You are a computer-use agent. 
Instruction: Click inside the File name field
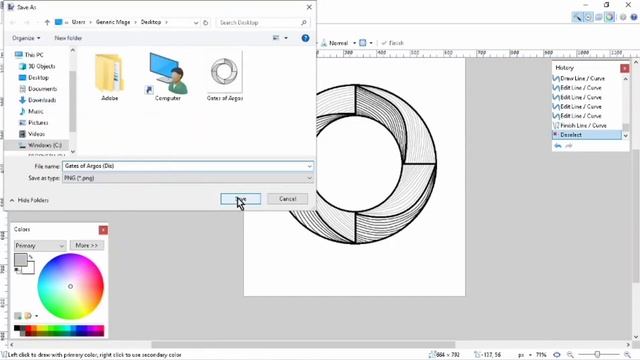pos(187,166)
